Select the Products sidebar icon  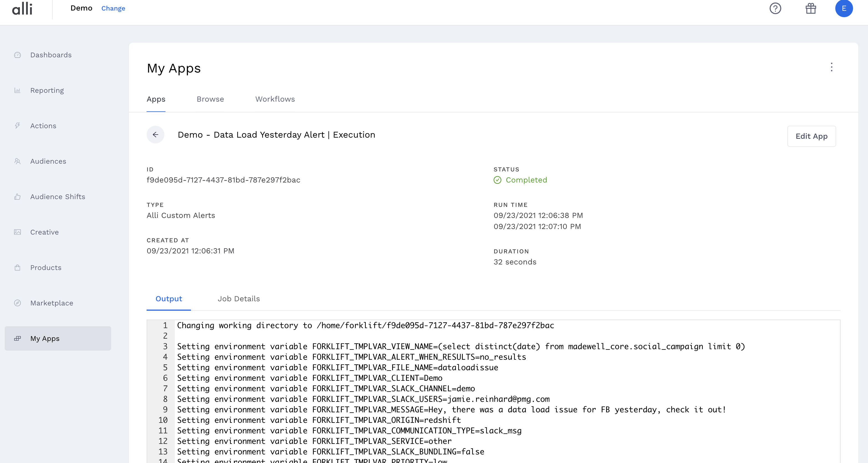(18, 267)
